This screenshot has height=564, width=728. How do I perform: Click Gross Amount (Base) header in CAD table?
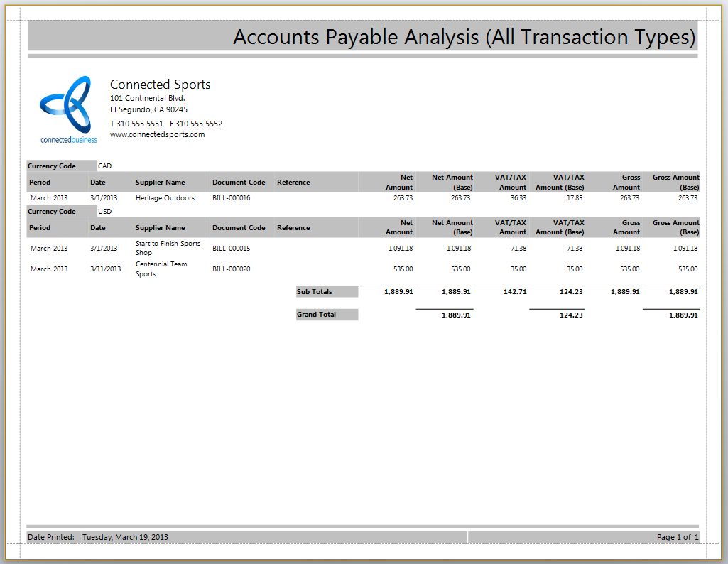click(x=676, y=183)
